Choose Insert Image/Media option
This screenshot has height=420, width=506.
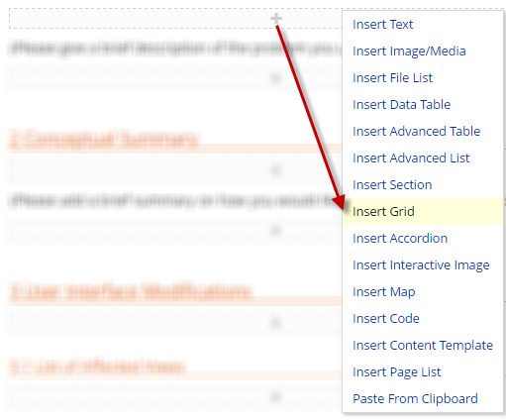409,52
